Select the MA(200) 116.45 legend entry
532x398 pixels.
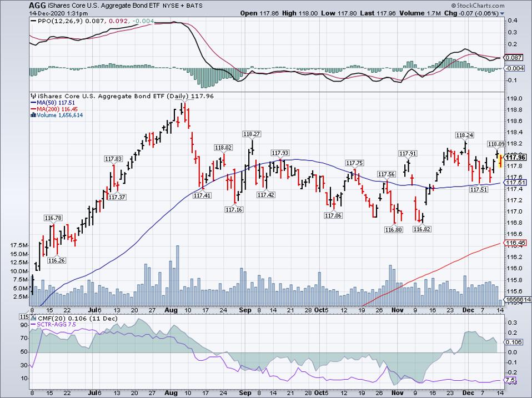pyautogui.click(x=54, y=109)
